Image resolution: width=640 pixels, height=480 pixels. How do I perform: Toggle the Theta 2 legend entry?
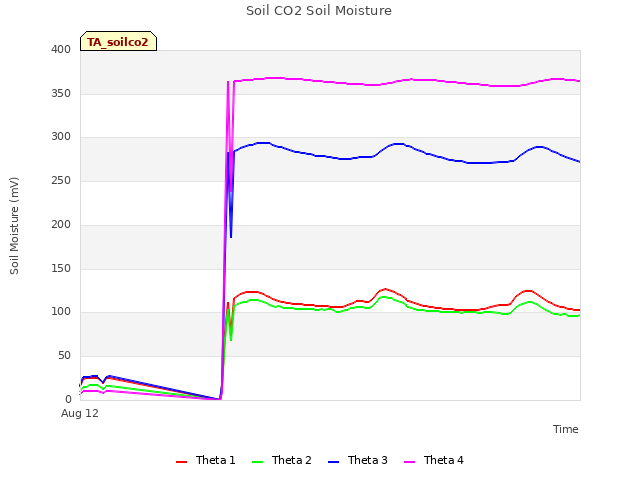282,460
